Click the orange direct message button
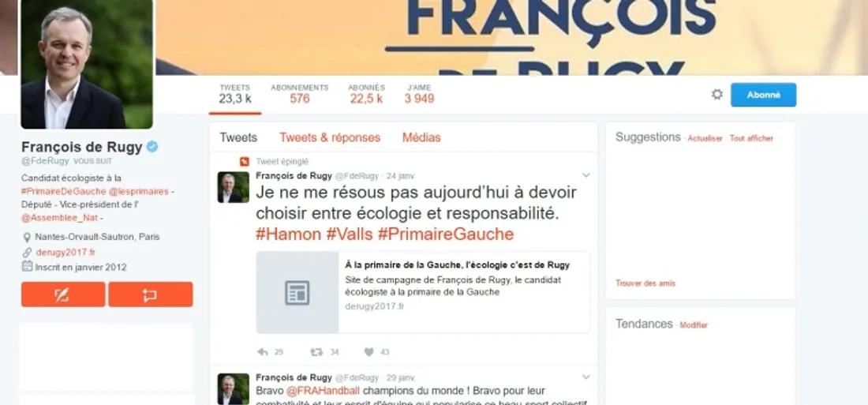The width and height of the screenshot is (868, 405). point(151,294)
